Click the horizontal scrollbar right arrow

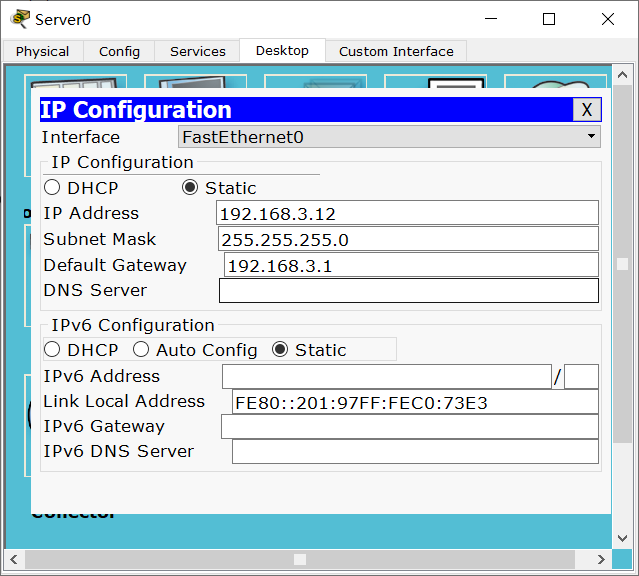601,559
